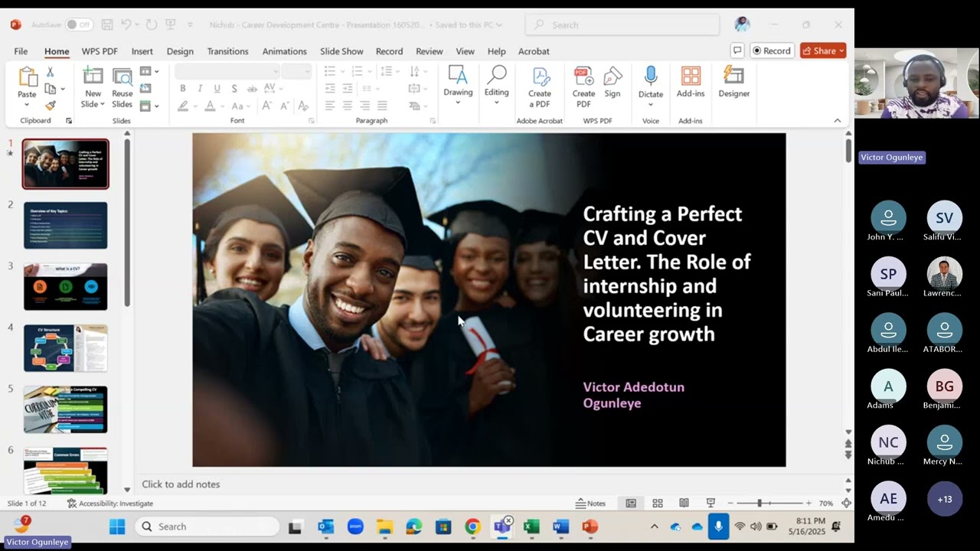The image size is (980, 551).
Task: Click the Record button
Action: click(x=771, y=51)
